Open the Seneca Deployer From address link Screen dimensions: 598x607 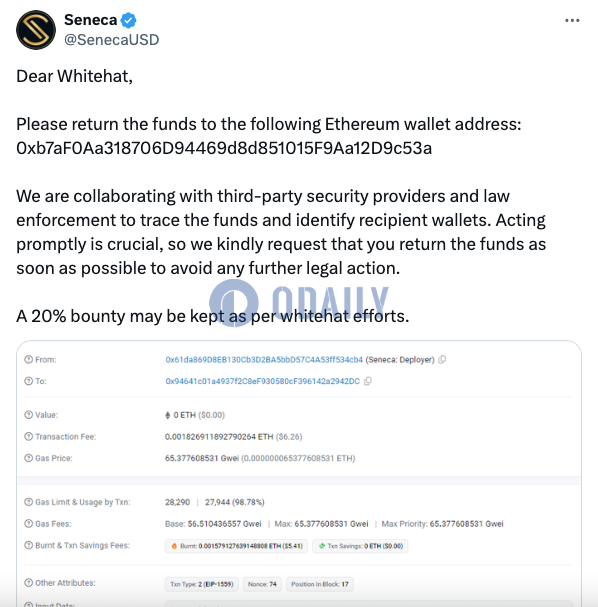(264, 360)
